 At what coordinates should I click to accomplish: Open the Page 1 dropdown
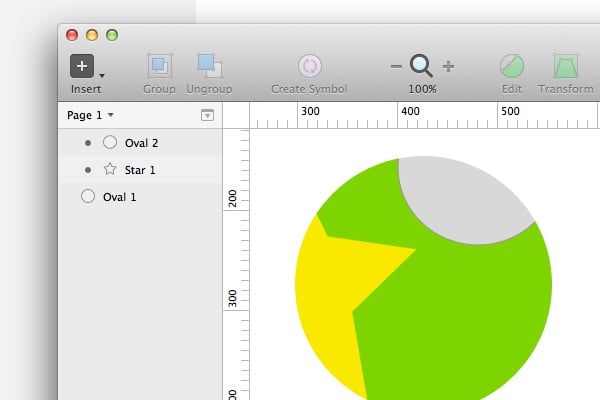click(x=90, y=115)
